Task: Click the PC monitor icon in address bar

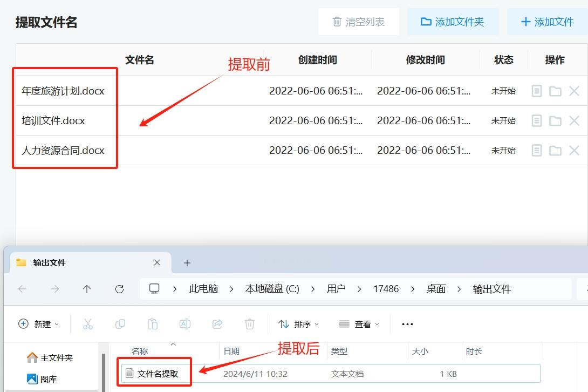Action: [x=154, y=288]
